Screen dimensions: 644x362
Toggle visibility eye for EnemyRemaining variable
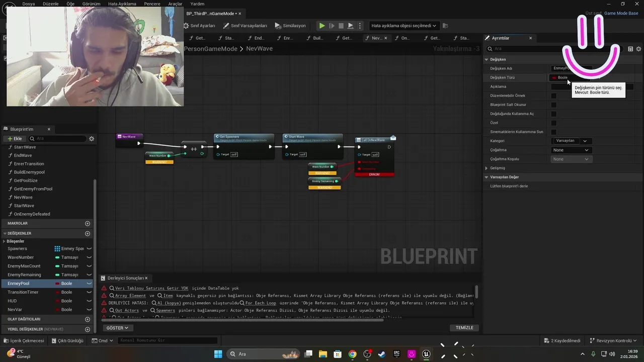[x=89, y=275]
